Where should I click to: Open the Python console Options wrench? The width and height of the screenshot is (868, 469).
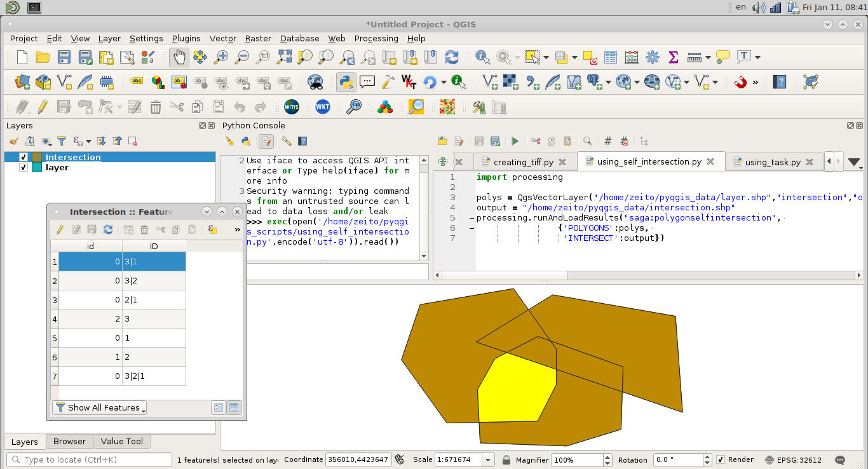point(286,141)
